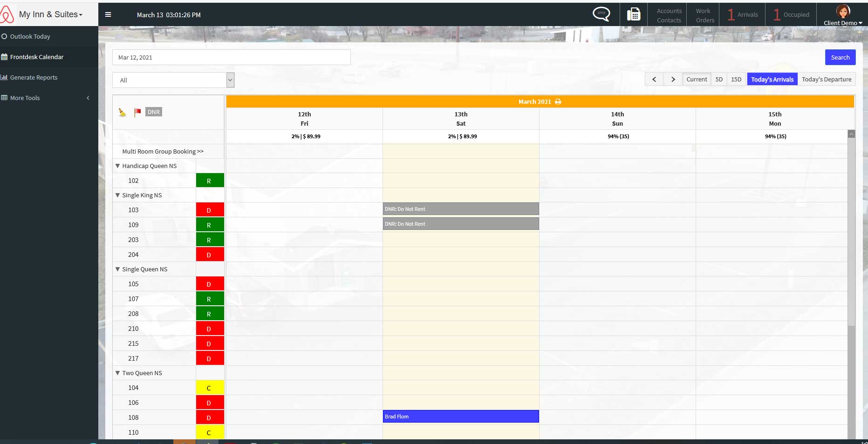Collapse the Single King NS group
The height and width of the screenshot is (444, 868).
tap(117, 195)
